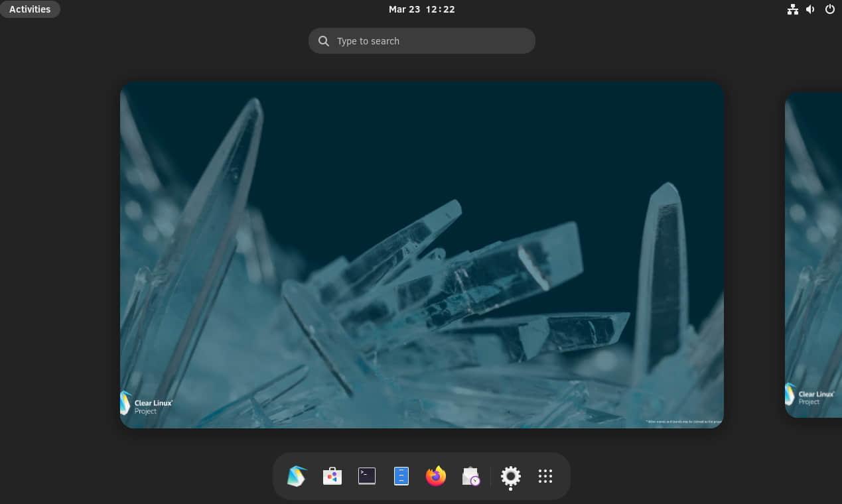Viewport: 842px width, 504px height.
Task: Click the Activities button
Action: tap(30, 9)
